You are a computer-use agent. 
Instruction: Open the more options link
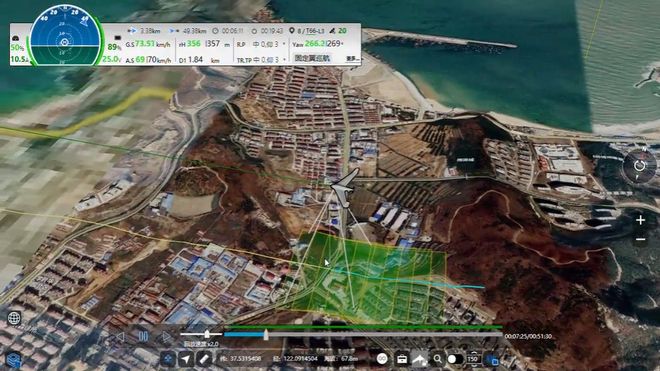click(x=352, y=59)
